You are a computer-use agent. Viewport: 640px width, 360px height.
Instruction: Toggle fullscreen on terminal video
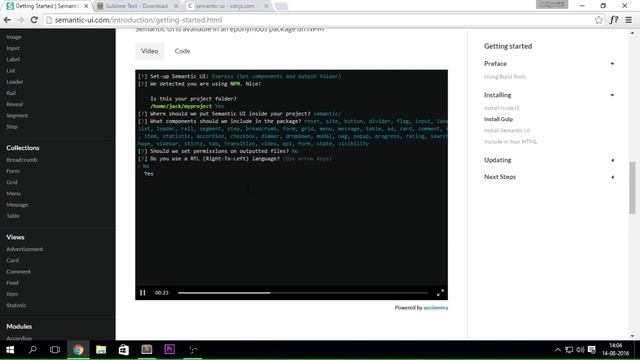[440, 293]
